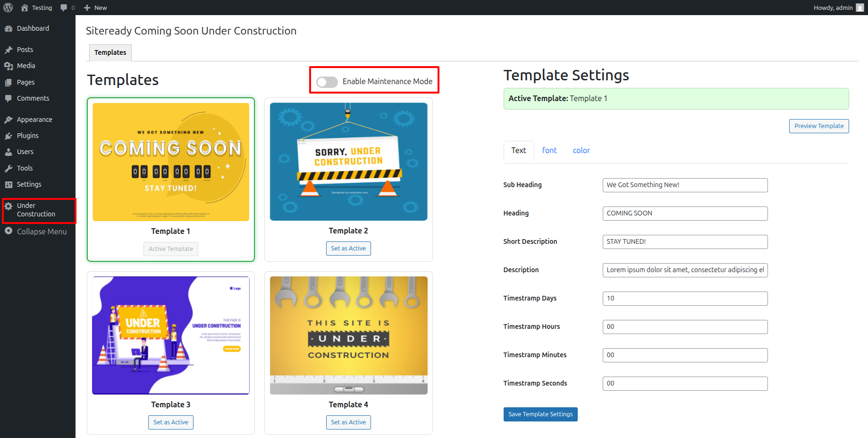Open Under Construction sidebar menu item

point(36,210)
